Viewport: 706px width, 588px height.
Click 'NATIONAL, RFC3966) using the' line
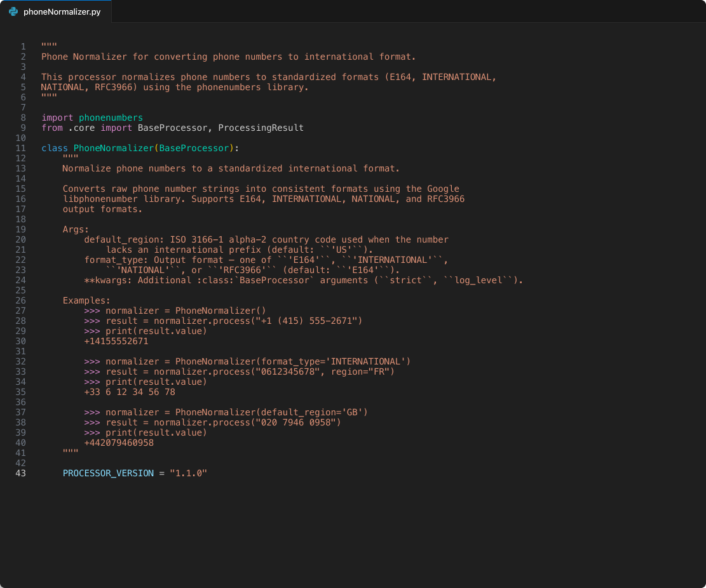pos(175,87)
